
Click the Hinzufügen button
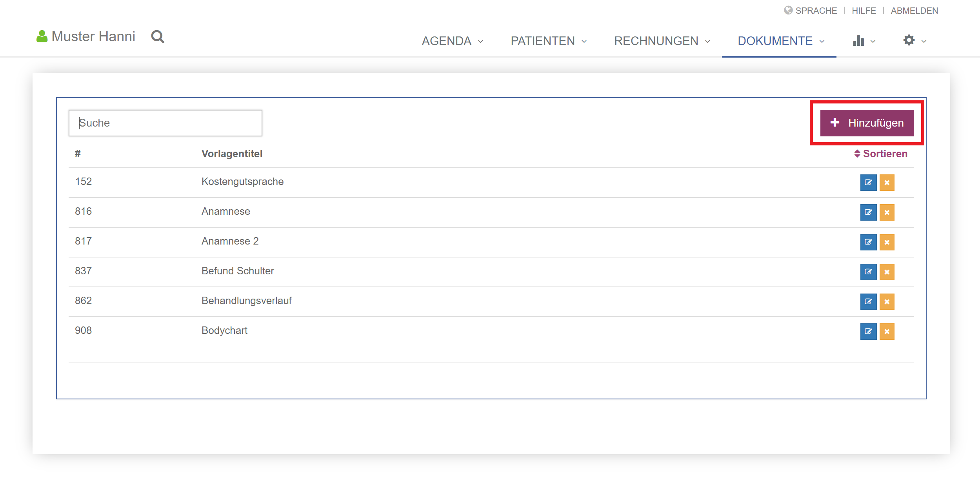[867, 123]
